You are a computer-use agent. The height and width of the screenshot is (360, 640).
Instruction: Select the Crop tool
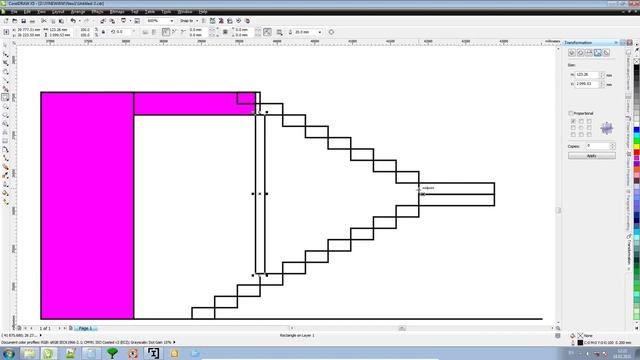(6, 62)
